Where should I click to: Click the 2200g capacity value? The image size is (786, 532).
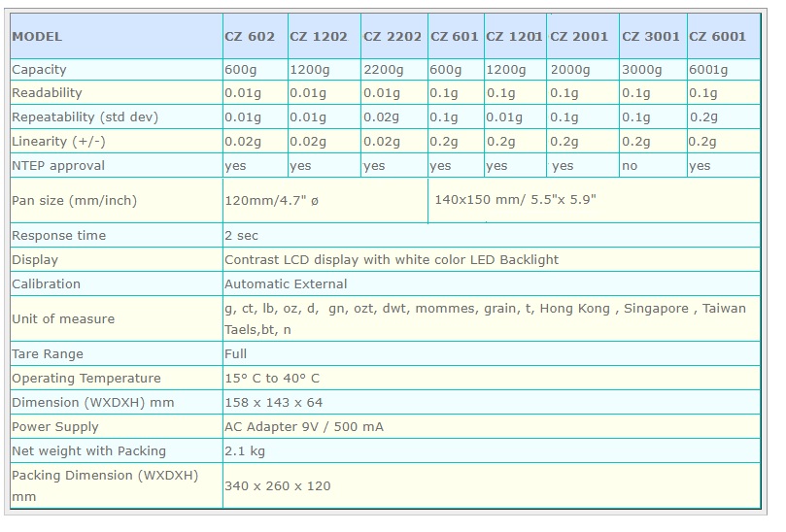383,70
